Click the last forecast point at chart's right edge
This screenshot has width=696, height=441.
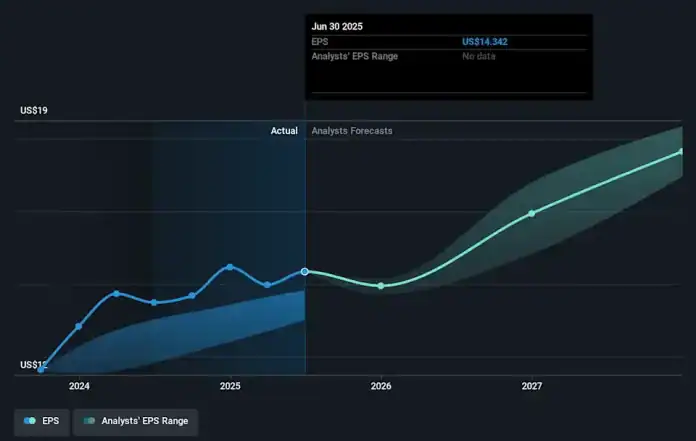pos(681,151)
